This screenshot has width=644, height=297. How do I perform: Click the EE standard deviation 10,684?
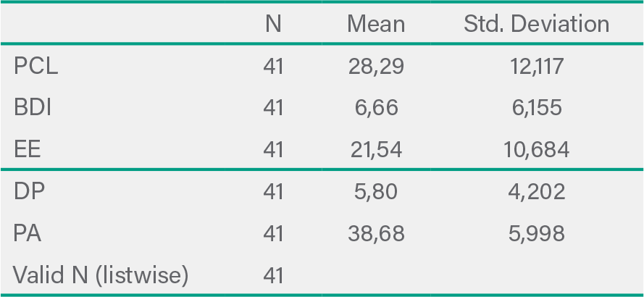[x=537, y=150]
